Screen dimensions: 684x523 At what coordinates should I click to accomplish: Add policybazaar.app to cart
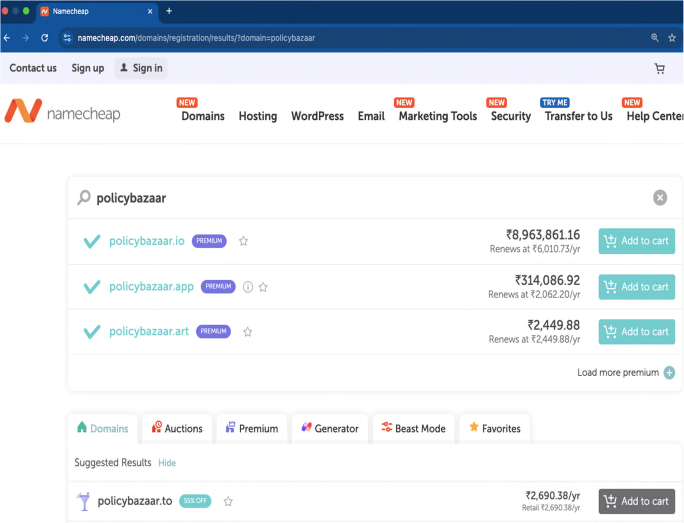pyautogui.click(x=636, y=287)
